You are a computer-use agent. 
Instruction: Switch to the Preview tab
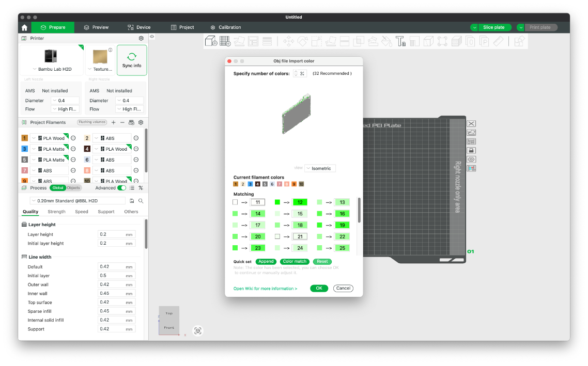(96, 27)
